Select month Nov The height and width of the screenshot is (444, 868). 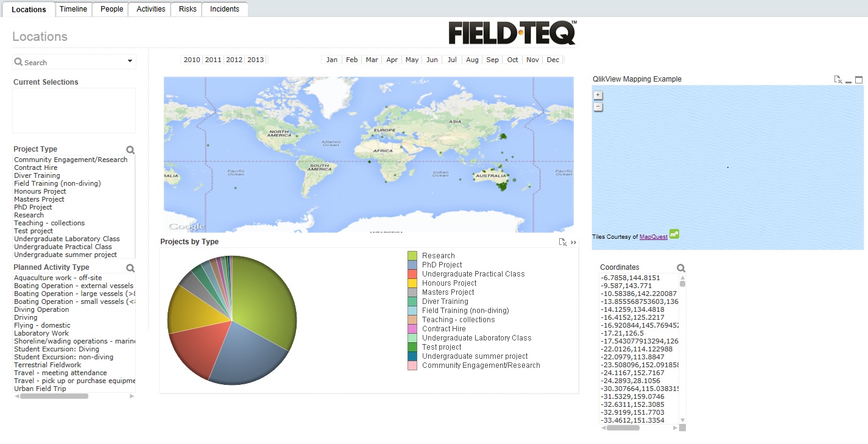click(x=533, y=60)
